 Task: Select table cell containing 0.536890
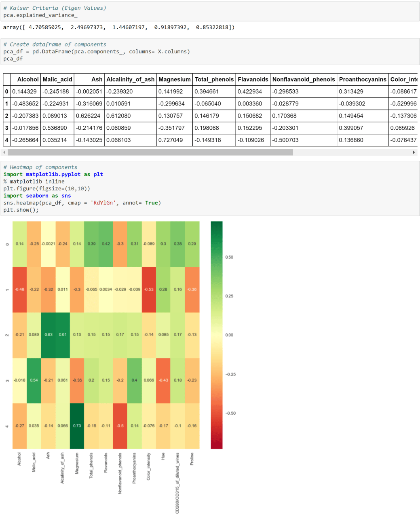pos(57,128)
